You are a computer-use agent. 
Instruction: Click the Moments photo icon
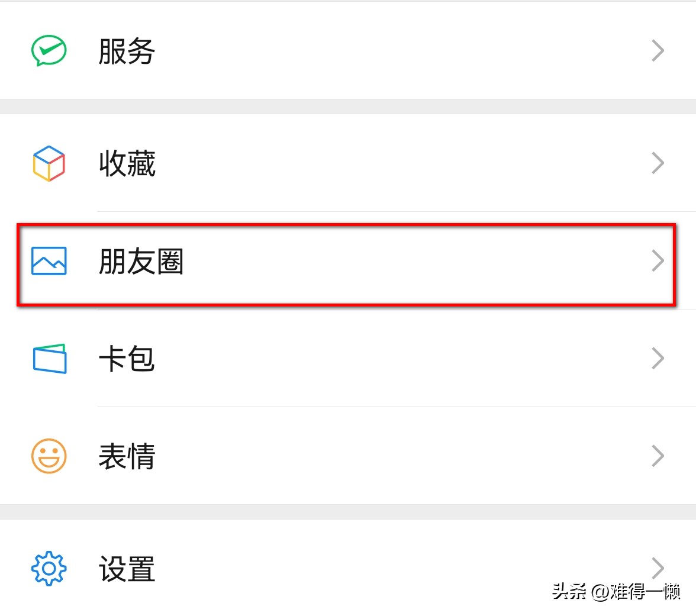tap(48, 261)
